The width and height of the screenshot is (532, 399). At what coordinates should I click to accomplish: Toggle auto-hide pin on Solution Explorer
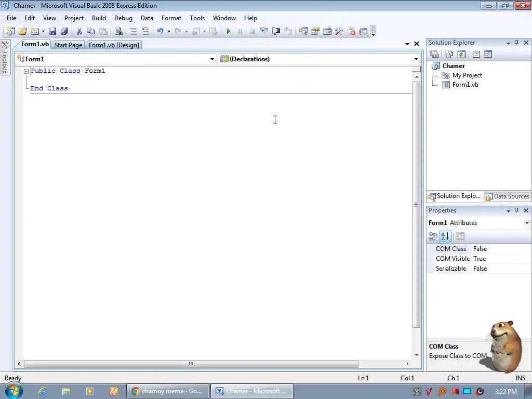click(517, 43)
